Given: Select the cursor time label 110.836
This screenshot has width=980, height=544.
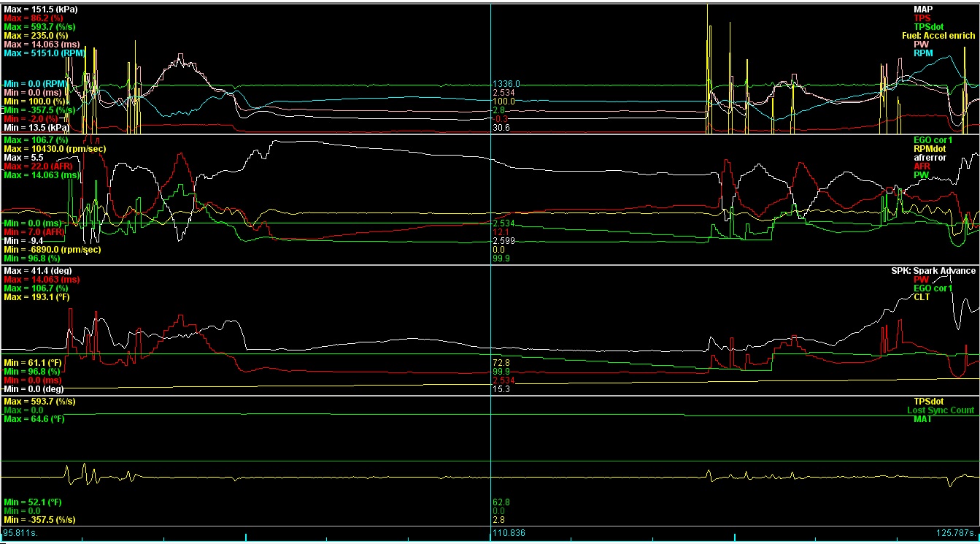Looking at the screenshot, I should (507, 532).
